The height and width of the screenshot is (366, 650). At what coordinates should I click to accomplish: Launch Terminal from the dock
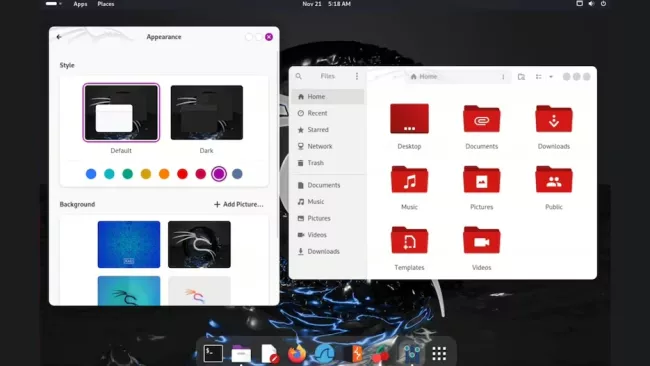(x=213, y=354)
